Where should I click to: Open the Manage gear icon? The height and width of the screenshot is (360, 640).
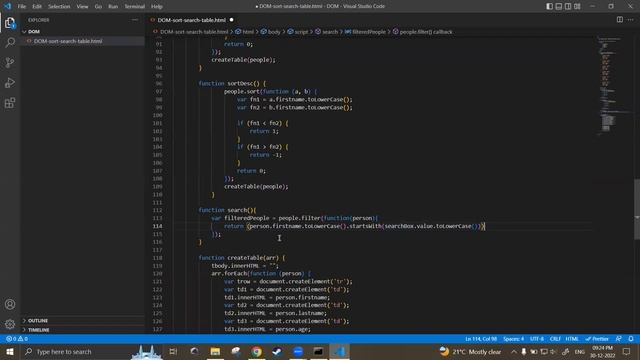(10, 324)
